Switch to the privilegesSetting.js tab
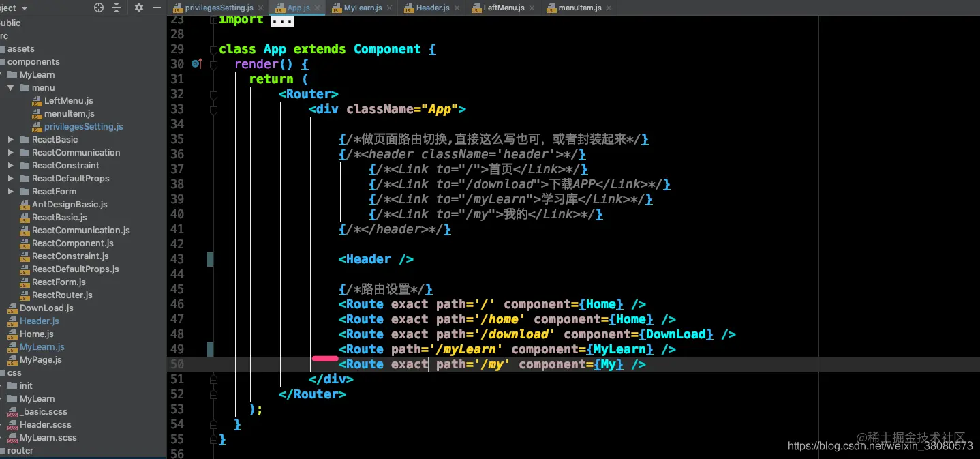Image resolution: width=980 pixels, height=459 pixels. pyautogui.click(x=219, y=8)
